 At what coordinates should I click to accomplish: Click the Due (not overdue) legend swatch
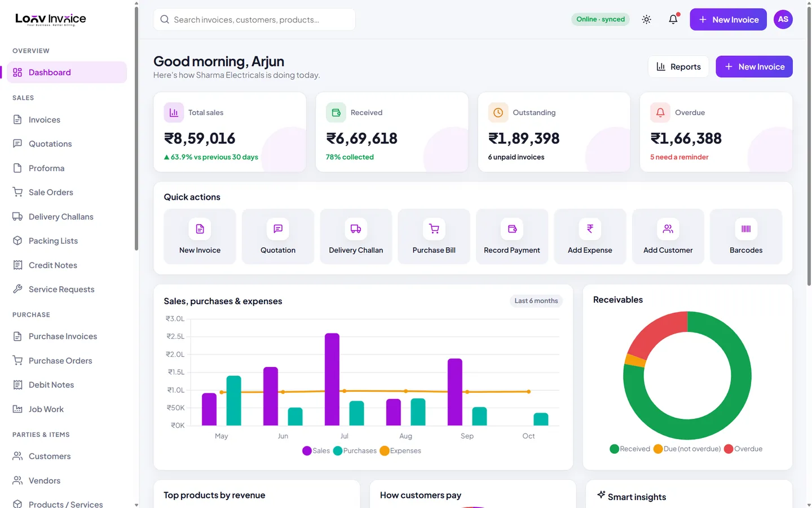click(658, 449)
